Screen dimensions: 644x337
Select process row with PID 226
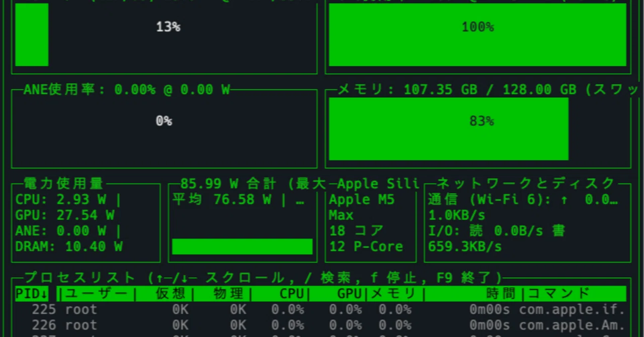coord(320,325)
